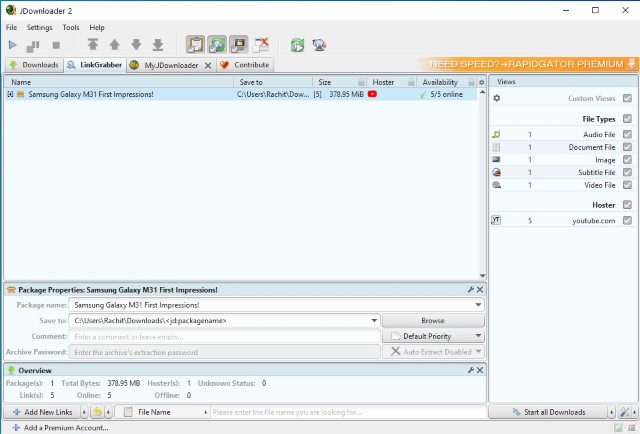The image size is (640, 434).
Task: Move selection down with the down arrow
Action: (136, 45)
